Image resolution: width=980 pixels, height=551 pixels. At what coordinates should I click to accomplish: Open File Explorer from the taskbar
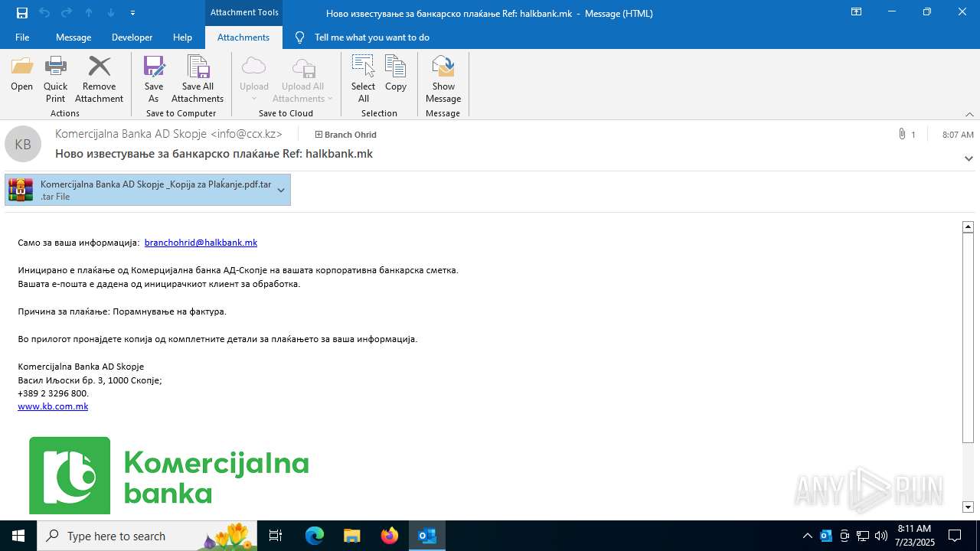[x=352, y=536]
